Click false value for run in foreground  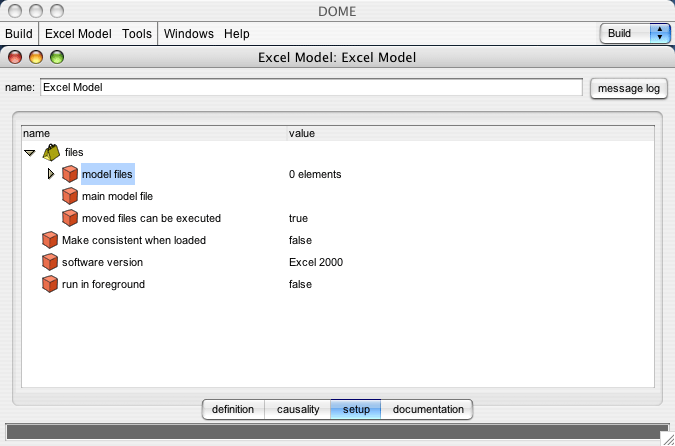[300, 284]
